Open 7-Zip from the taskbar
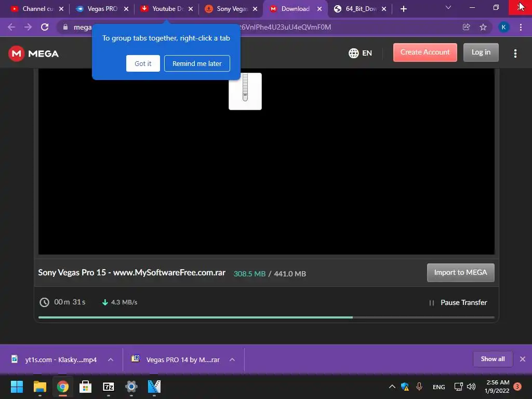Viewport: 532px width, 399px height. pyautogui.click(x=109, y=387)
